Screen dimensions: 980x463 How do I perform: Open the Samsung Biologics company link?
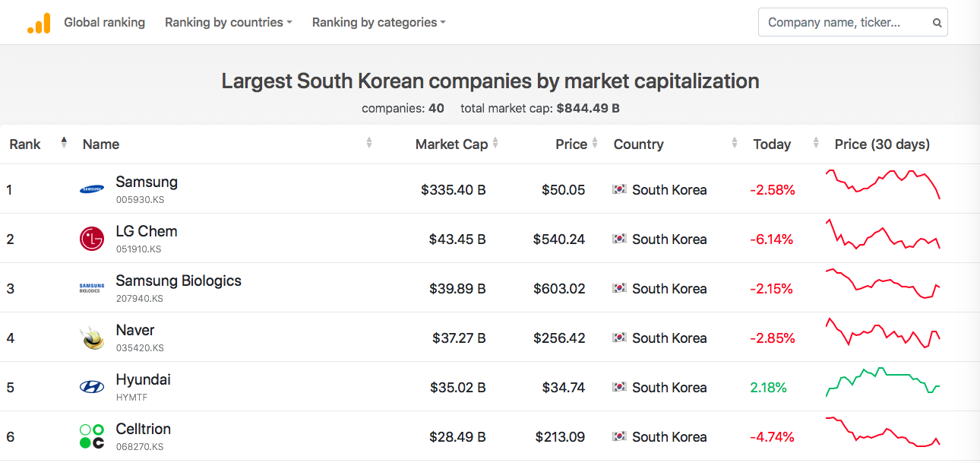tap(179, 281)
